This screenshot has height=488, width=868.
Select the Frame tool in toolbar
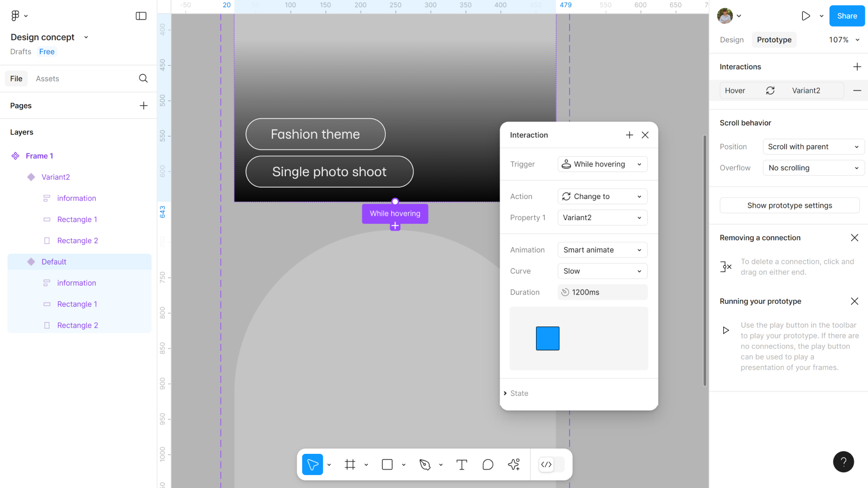[350, 465]
